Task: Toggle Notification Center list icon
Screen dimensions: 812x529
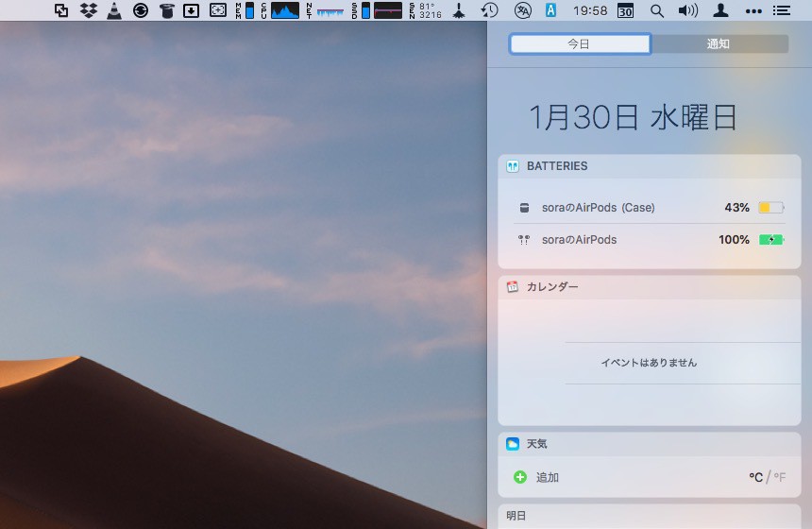Action: (x=782, y=10)
